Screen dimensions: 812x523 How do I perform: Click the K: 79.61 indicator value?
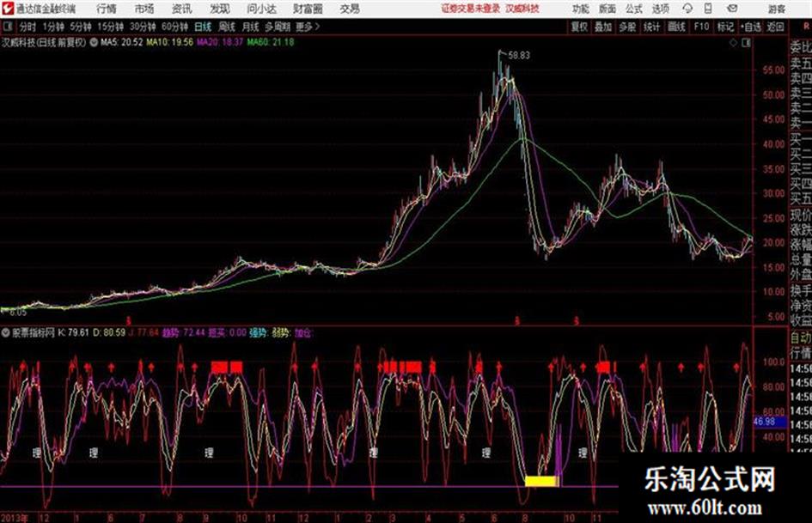tap(73, 332)
